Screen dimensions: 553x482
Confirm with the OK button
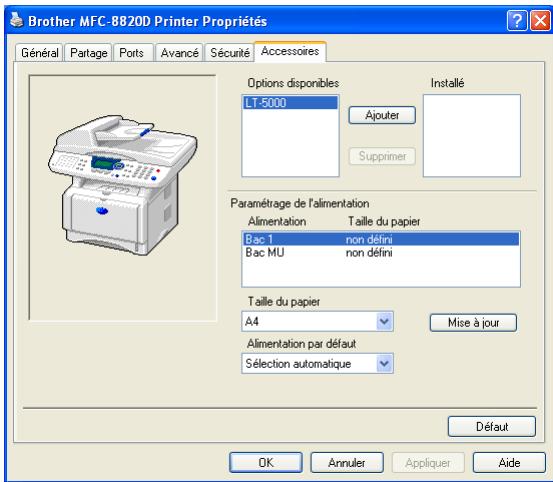click(x=266, y=463)
